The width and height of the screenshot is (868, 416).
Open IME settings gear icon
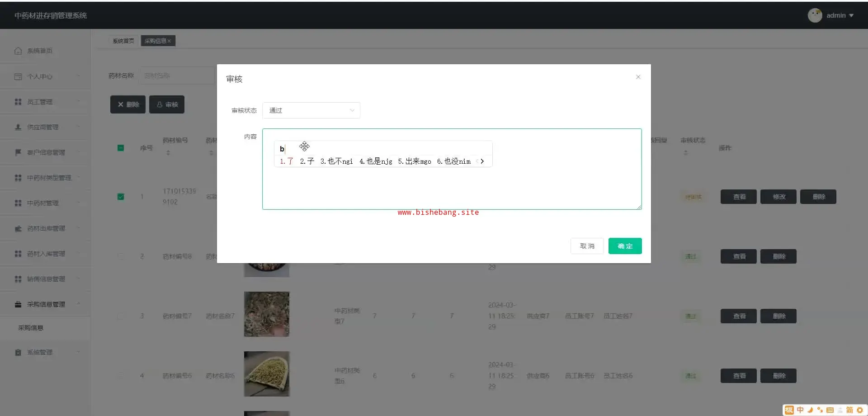tap(860, 410)
